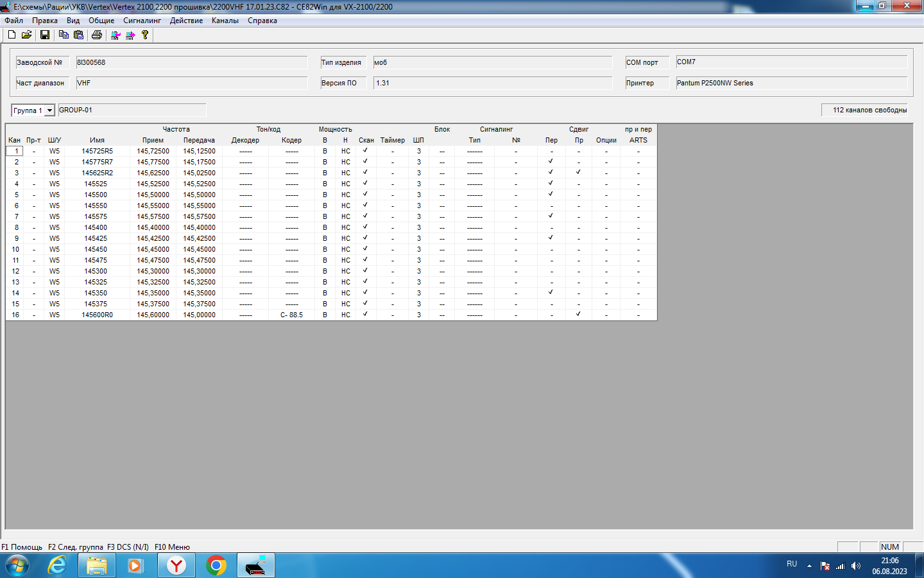
Task: Open Windows Explorer from the taskbar
Action: point(97,566)
